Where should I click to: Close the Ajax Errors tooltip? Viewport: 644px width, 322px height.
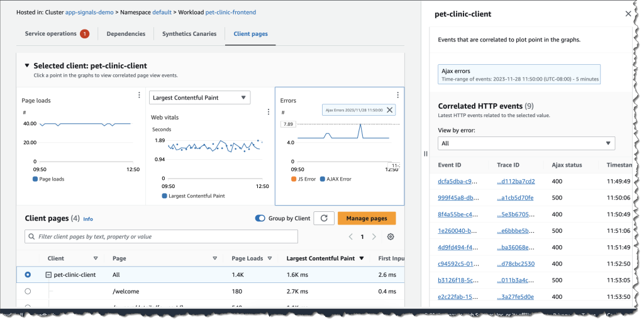[x=390, y=110]
